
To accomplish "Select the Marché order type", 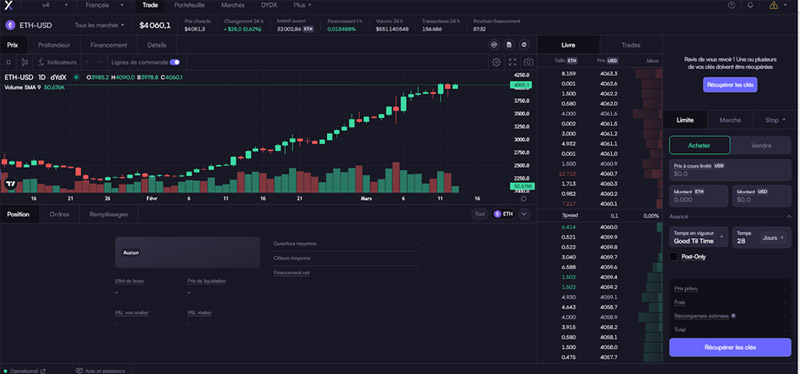I will pos(730,120).
